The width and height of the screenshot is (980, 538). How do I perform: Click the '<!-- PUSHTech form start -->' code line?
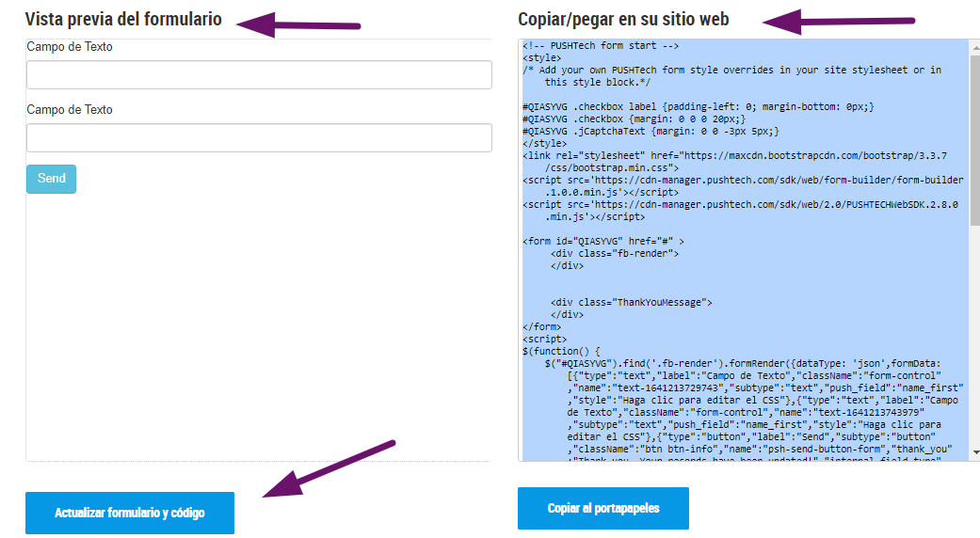coord(601,45)
